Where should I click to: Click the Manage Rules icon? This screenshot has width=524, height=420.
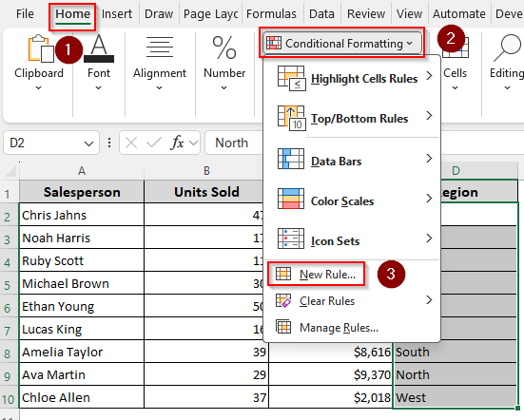click(283, 327)
